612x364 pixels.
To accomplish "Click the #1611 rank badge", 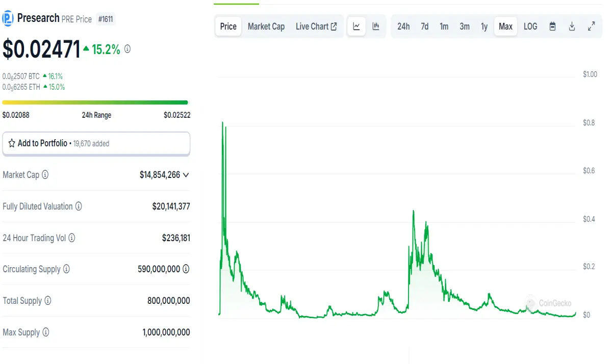I will 106,19.
